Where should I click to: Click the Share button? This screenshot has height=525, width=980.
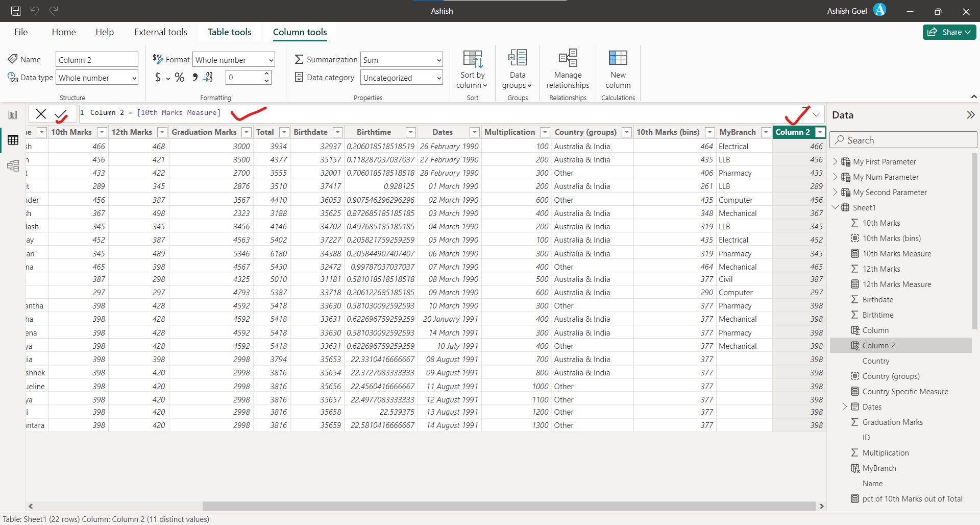point(949,32)
